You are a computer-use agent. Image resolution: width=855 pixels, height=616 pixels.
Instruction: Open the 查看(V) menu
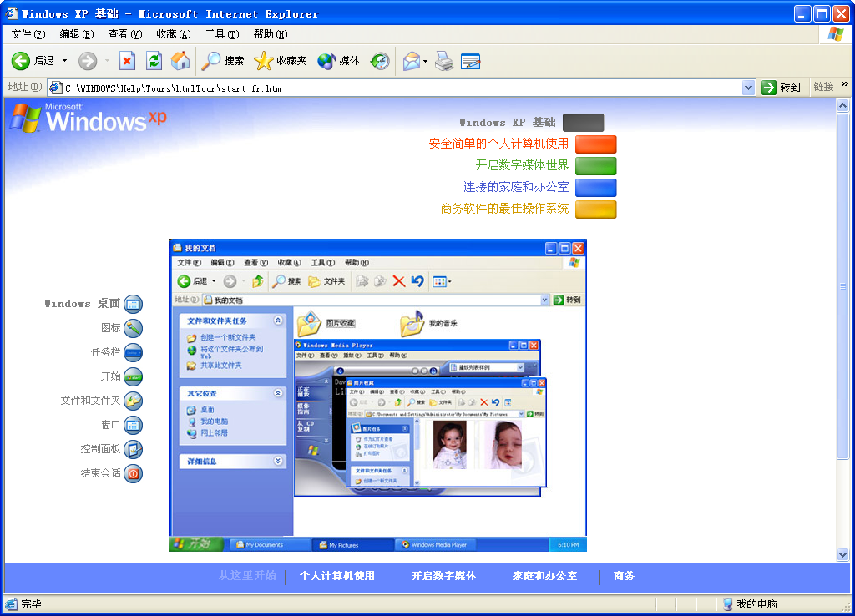click(125, 33)
